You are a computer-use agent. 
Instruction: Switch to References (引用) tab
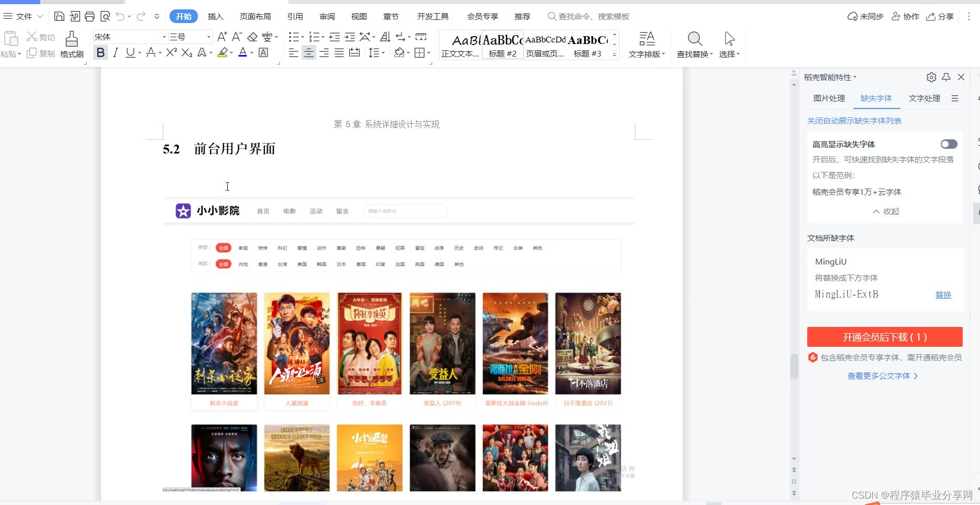click(295, 17)
